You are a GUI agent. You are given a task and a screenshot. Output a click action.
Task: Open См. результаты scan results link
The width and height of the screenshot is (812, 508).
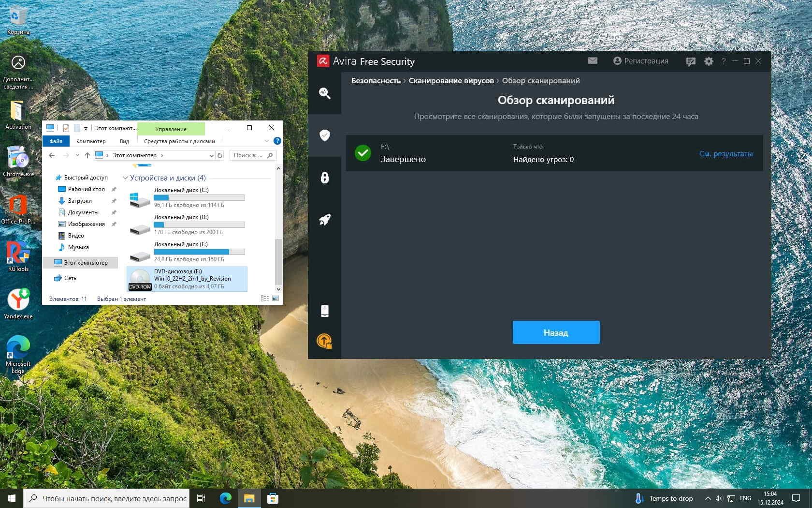tap(725, 154)
